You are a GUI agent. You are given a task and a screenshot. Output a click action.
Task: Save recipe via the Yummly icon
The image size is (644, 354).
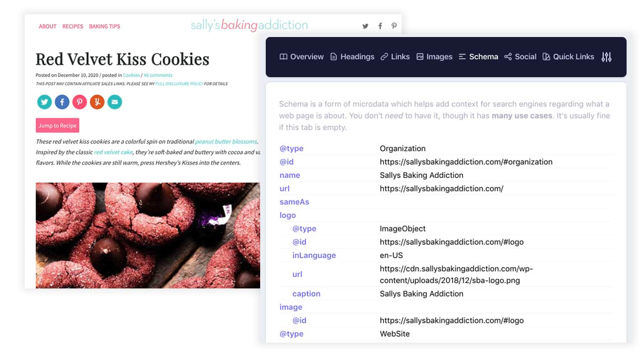tap(97, 102)
